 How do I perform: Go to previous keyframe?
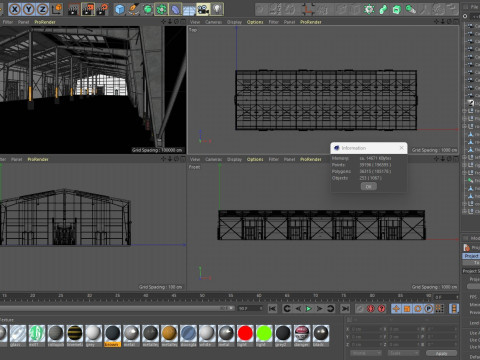click(287, 309)
